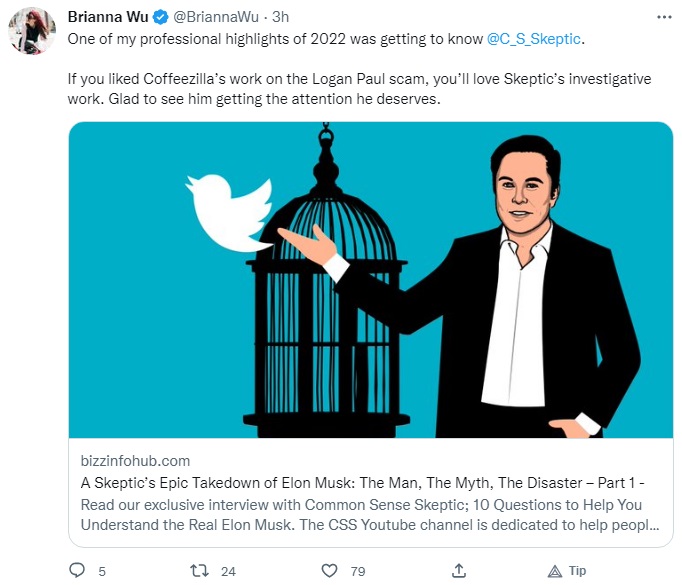Click the 79 likes count
This screenshot has width=682, height=585.
coord(358,571)
